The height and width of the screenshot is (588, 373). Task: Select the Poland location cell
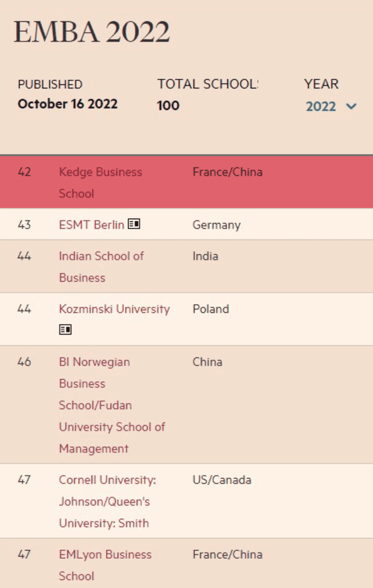click(x=210, y=309)
